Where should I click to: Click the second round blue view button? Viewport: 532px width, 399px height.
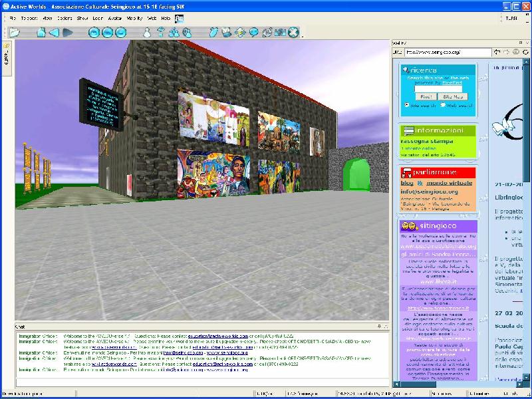[107, 32]
